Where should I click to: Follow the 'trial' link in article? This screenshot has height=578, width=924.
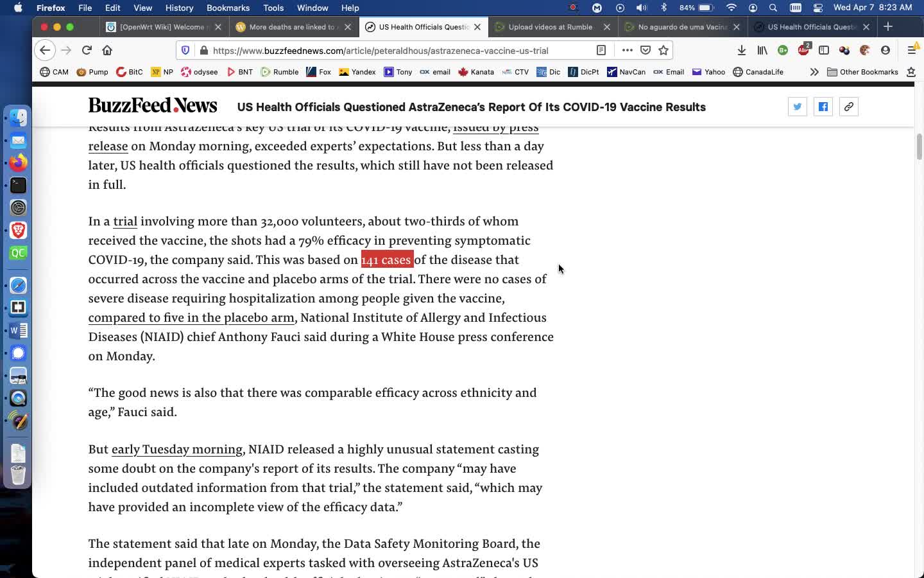[x=125, y=222]
